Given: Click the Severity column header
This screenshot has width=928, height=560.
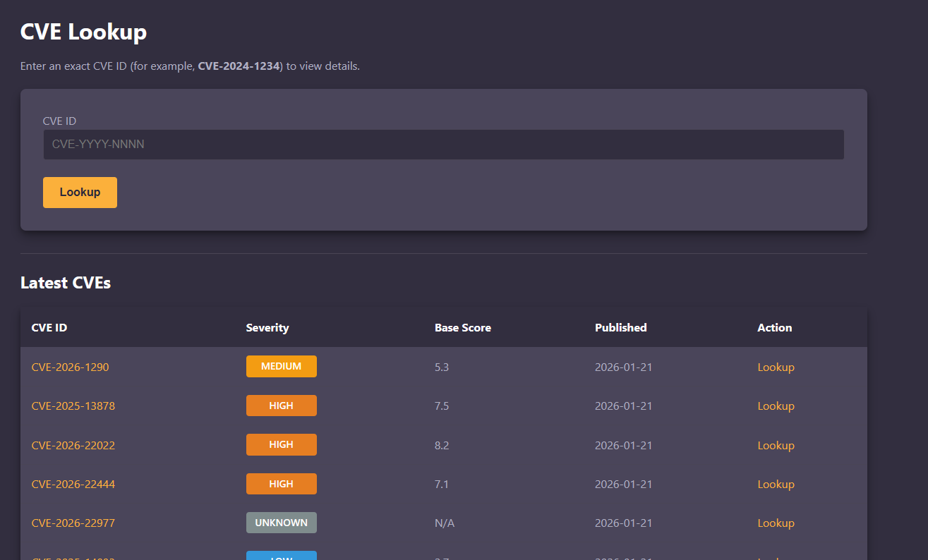Looking at the screenshot, I should [x=267, y=328].
